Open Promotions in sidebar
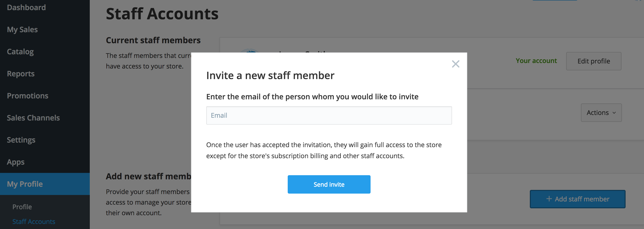 pyautogui.click(x=27, y=96)
